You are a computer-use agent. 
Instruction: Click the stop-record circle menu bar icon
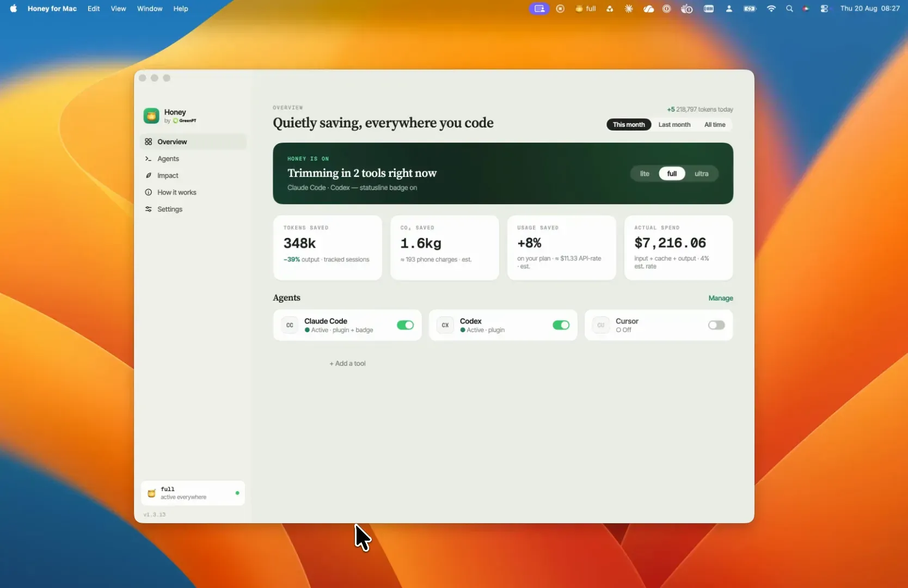pyautogui.click(x=560, y=9)
